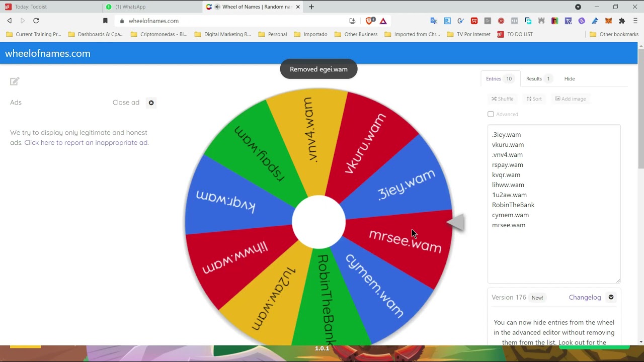Click inside the entries text box
This screenshot has width=644, height=362.
(554, 204)
